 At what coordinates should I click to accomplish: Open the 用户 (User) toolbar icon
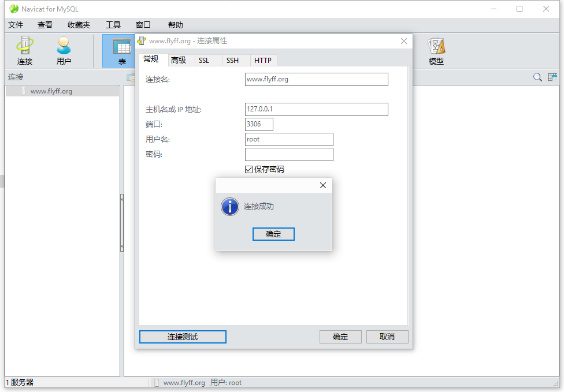64,51
